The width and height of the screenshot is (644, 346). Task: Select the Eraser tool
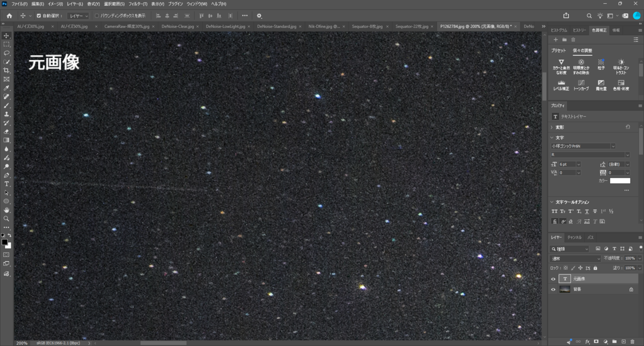[6, 131]
